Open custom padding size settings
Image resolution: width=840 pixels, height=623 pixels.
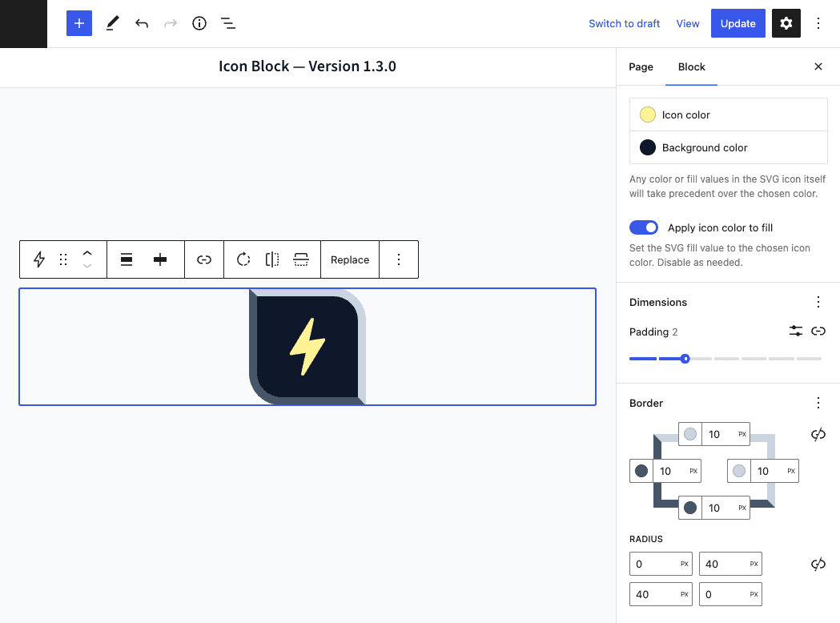coord(795,330)
